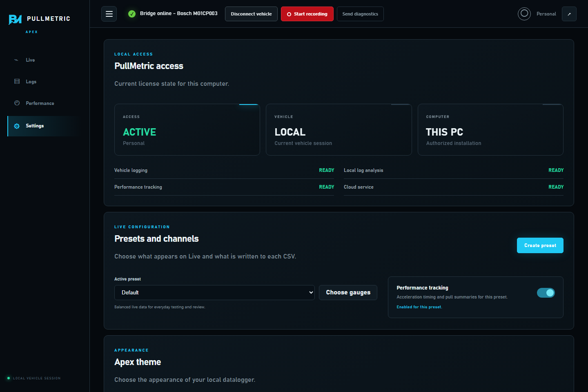Image resolution: width=588 pixels, height=392 pixels.
Task: Click the PullMetric logo icon
Action: click(x=15, y=19)
